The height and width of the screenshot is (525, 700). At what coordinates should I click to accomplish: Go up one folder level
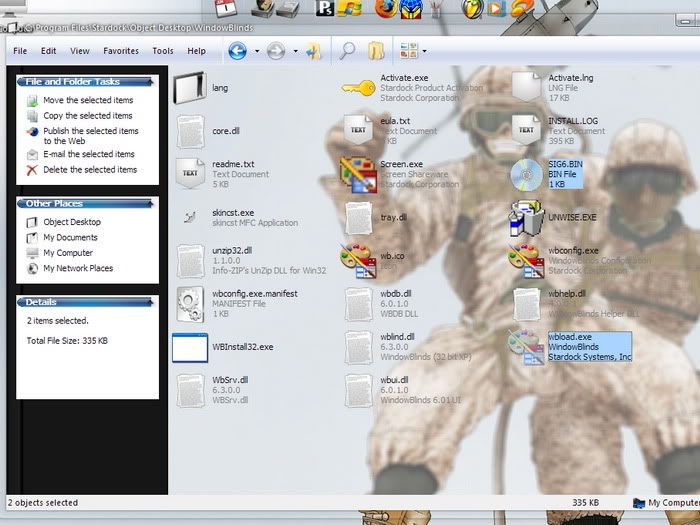click(313, 51)
